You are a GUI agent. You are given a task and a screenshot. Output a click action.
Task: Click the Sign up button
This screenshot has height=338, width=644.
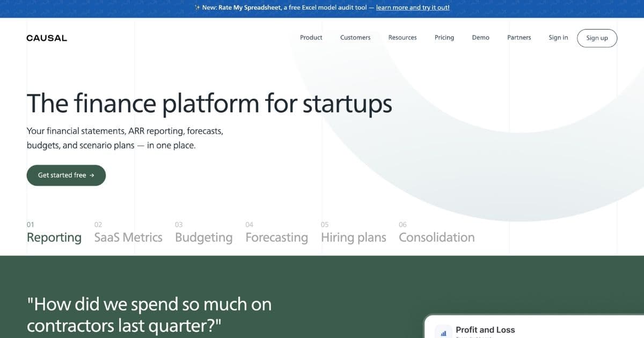point(597,38)
